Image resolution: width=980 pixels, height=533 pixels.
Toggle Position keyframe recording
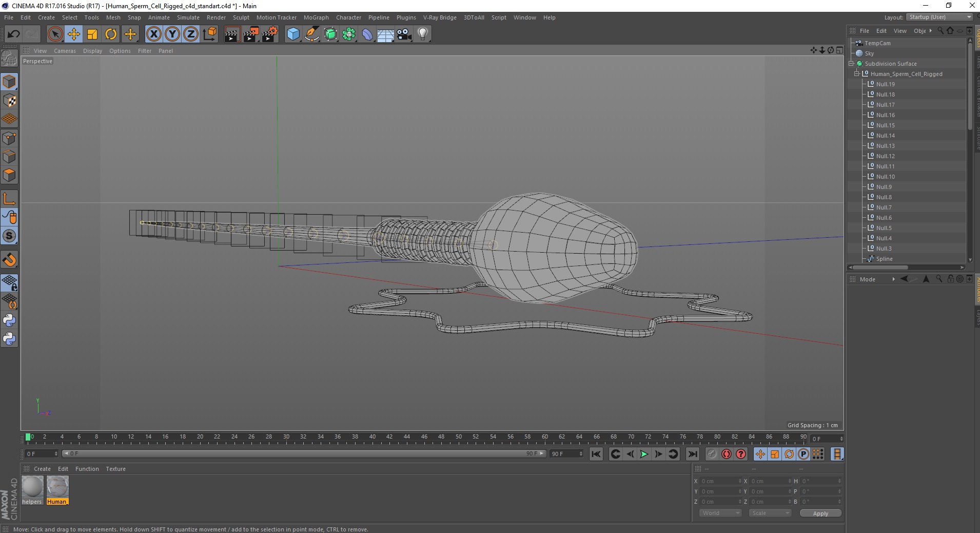point(760,454)
